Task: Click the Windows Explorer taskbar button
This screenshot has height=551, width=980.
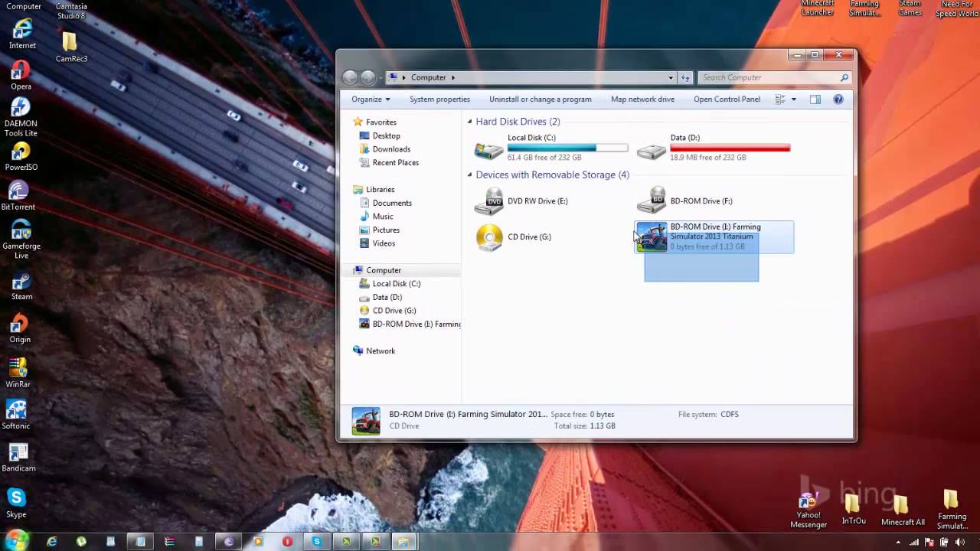Action: pos(403,541)
